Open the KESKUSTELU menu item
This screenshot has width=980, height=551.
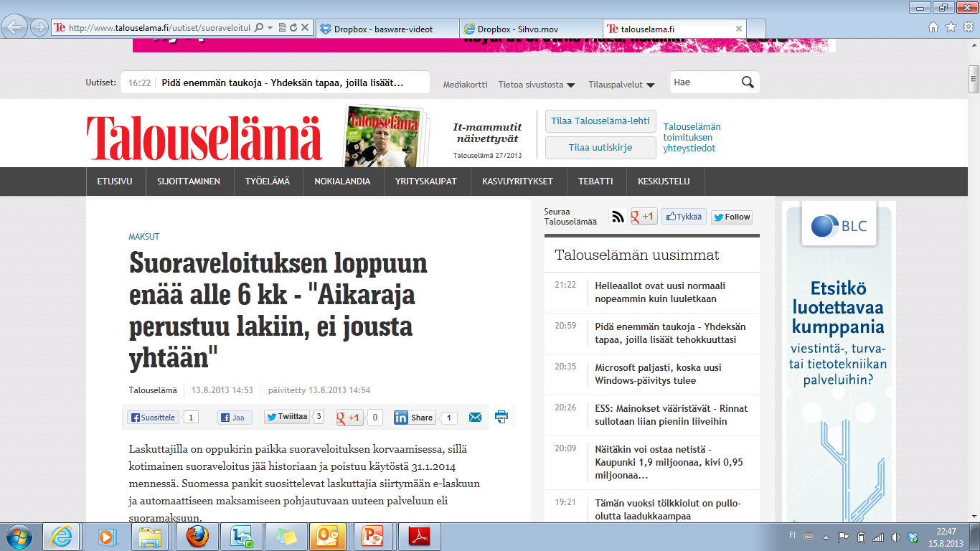point(664,182)
